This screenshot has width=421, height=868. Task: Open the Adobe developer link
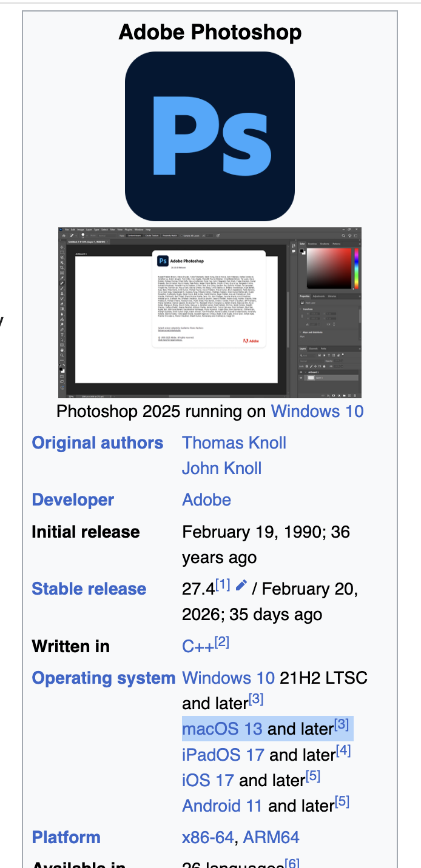[207, 499]
